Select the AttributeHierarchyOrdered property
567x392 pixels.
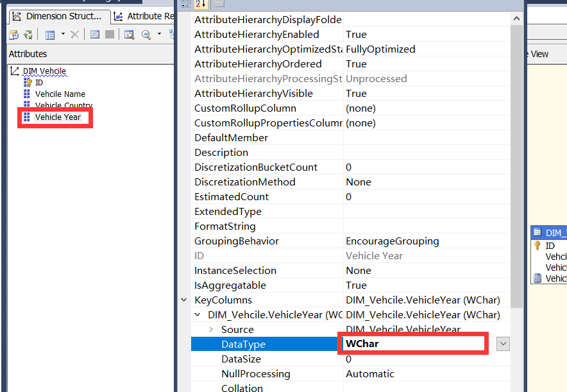[x=258, y=64]
